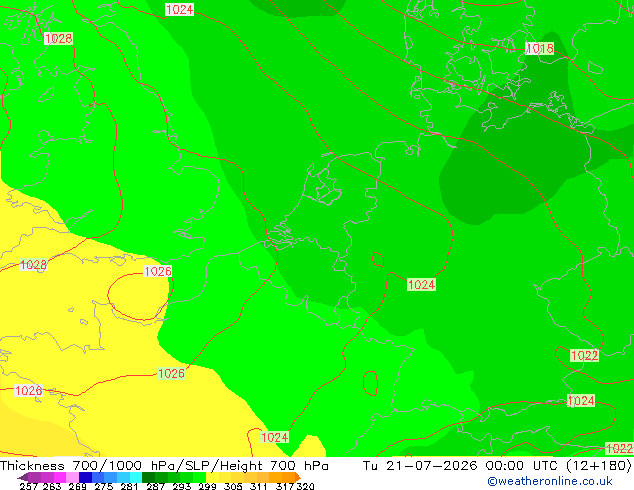The image size is (634, 490).
Task: Pick the cyan swatch above 281 in the legend
Action: tap(136, 477)
